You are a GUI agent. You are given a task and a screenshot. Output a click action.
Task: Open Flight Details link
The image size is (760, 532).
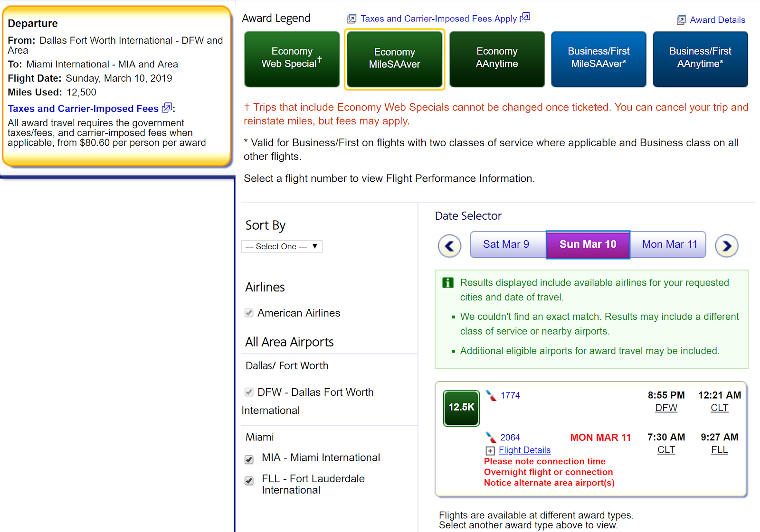(x=524, y=450)
